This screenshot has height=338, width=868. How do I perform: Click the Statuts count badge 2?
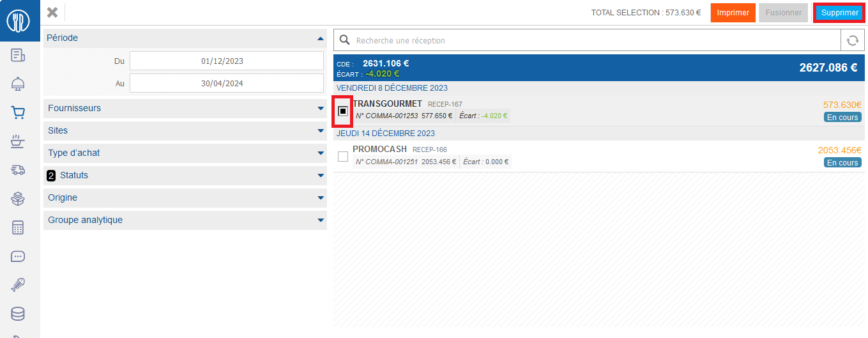click(x=51, y=175)
